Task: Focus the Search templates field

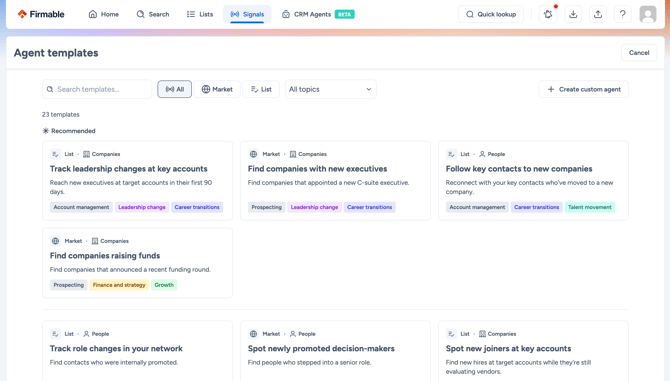Action: (97, 89)
